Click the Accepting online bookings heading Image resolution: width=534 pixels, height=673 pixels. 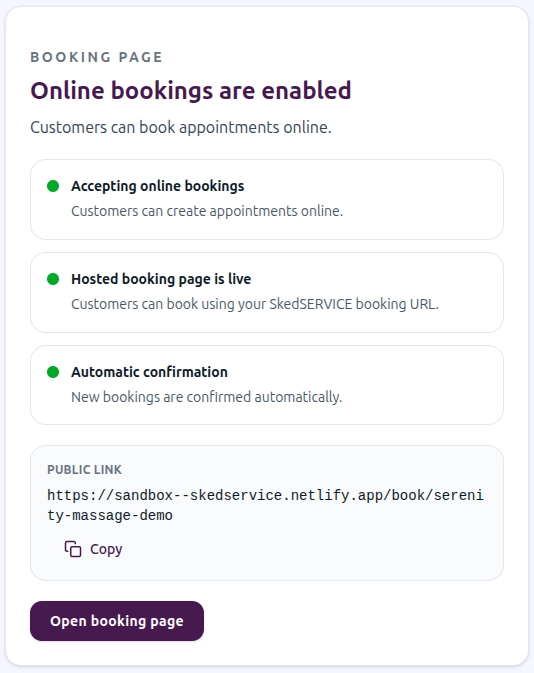(158, 186)
